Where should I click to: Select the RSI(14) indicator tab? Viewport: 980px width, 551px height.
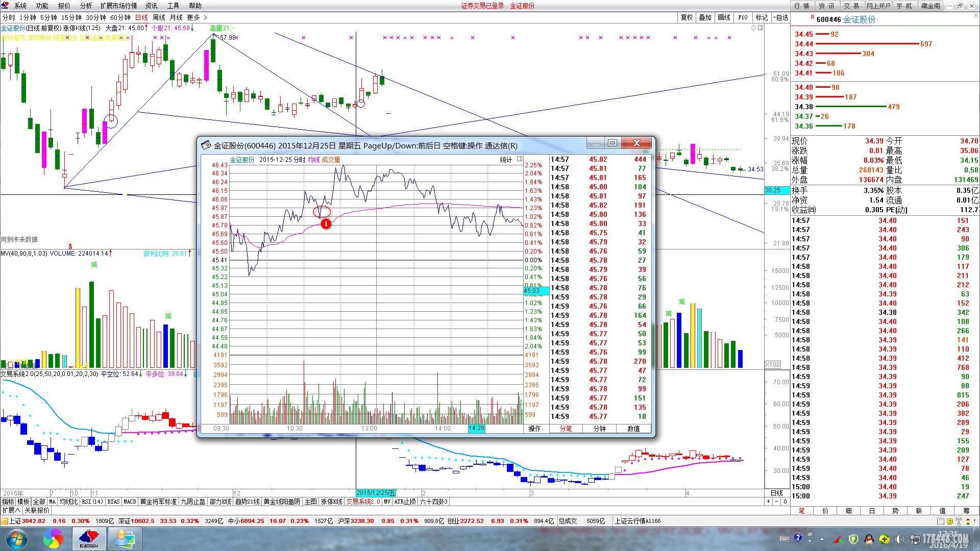point(92,502)
